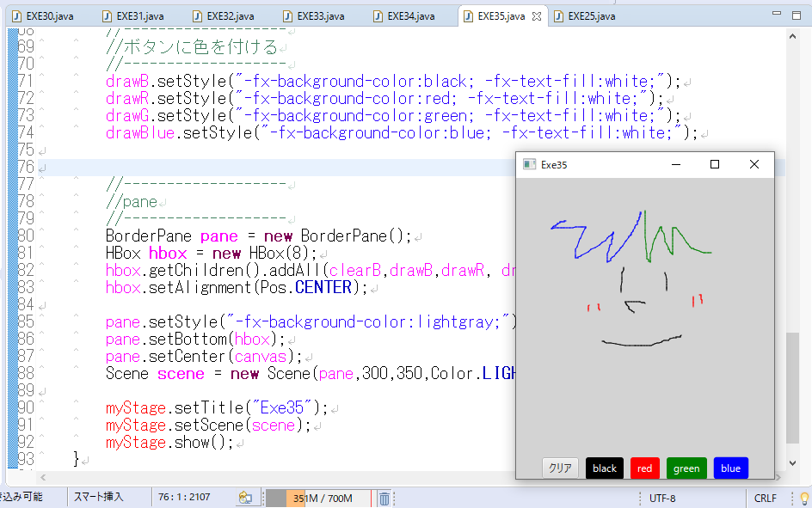Click the scene variable on line 88

(181, 374)
